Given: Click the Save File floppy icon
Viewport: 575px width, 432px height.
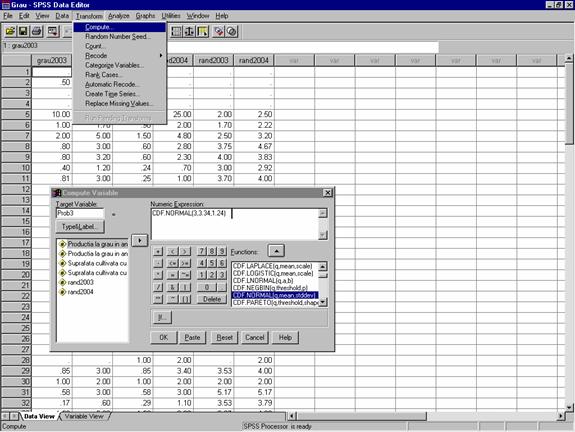Looking at the screenshot, I should click(x=23, y=32).
